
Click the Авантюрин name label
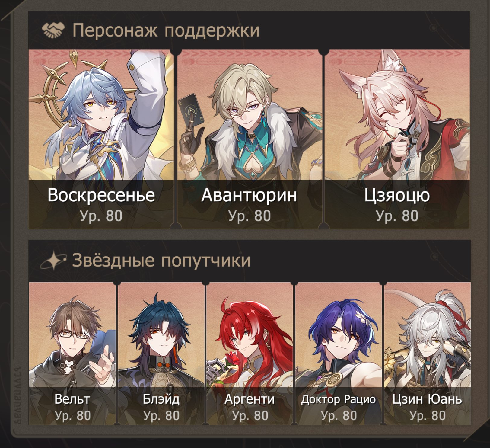point(249,195)
